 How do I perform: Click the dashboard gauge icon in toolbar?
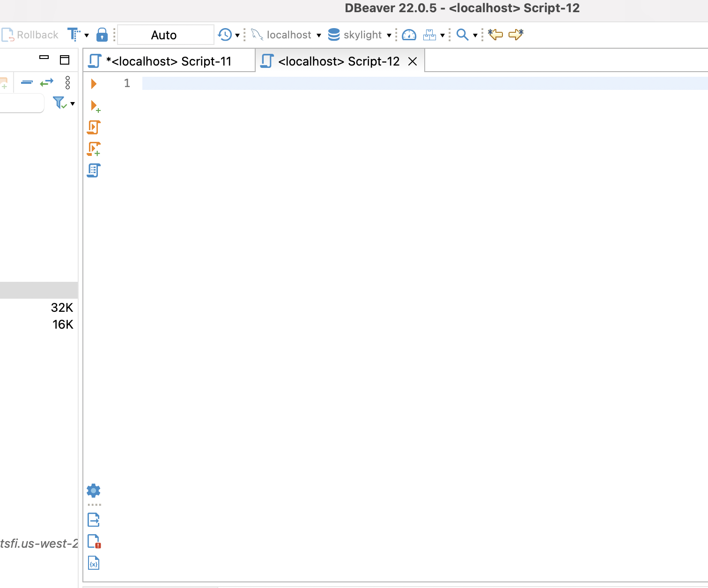pyautogui.click(x=409, y=35)
